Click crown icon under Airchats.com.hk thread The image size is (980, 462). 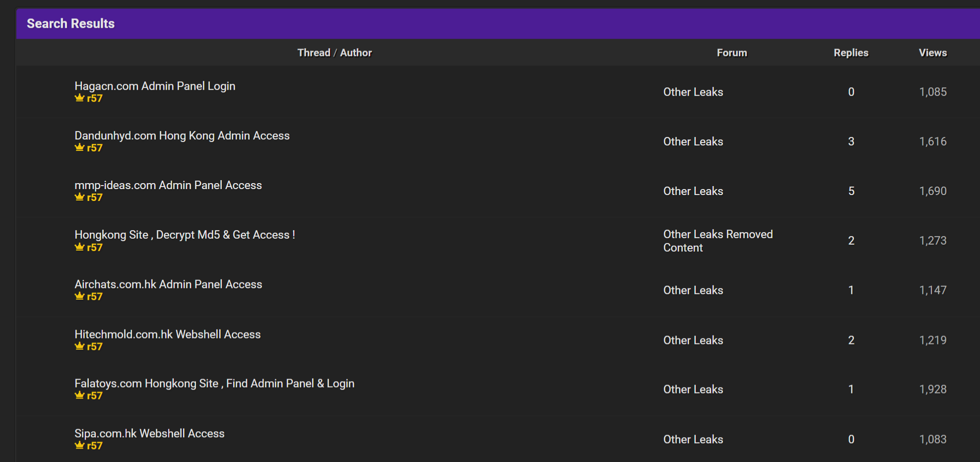(79, 296)
